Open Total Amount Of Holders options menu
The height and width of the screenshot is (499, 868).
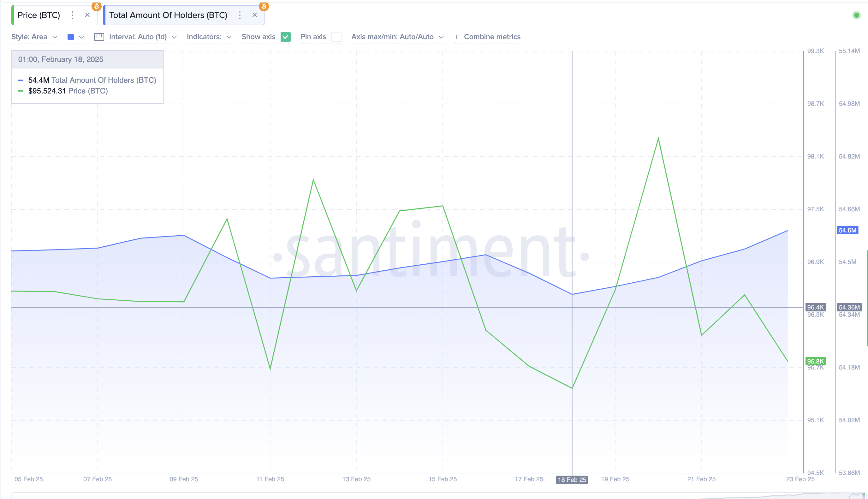click(240, 15)
